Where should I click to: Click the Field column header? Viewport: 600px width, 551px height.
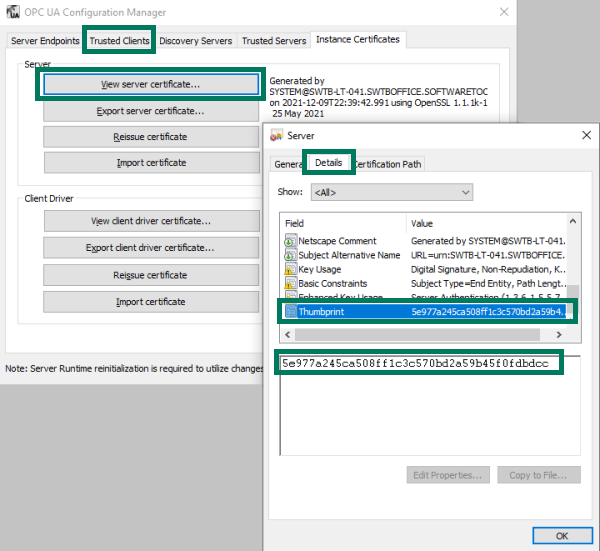pos(344,223)
